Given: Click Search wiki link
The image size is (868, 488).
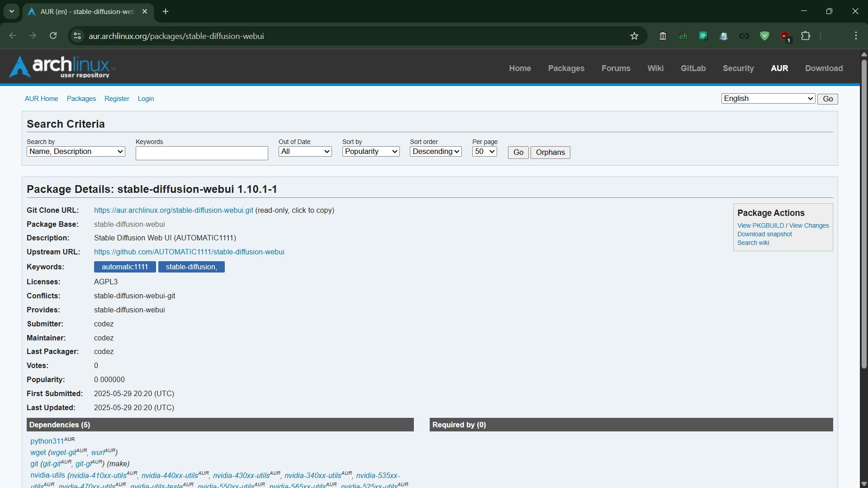Looking at the screenshot, I should point(753,243).
